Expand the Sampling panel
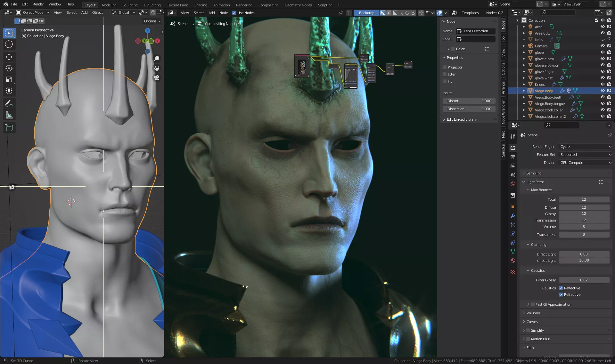615x364 pixels. point(534,173)
